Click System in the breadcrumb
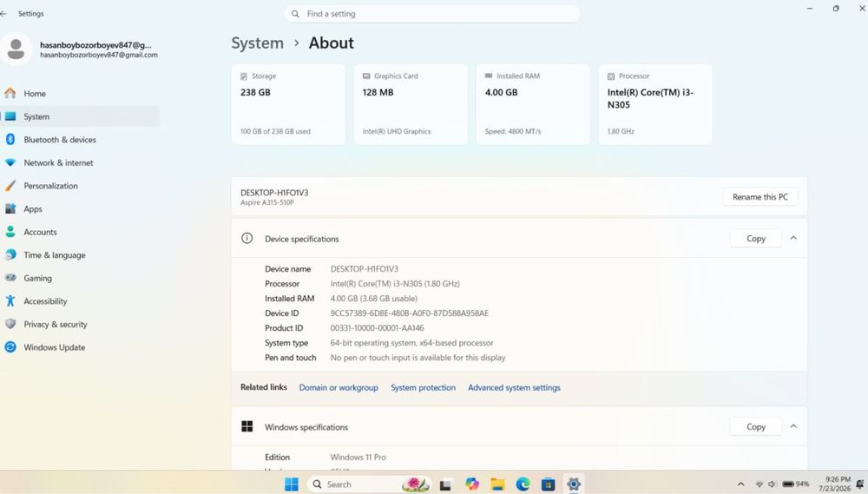The image size is (868, 494). [258, 43]
